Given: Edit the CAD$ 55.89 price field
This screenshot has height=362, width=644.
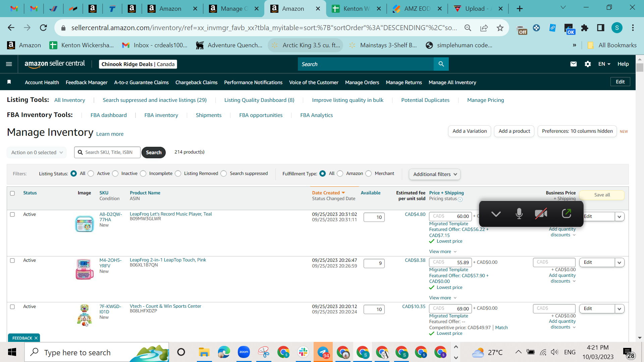Looking at the screenshot, I should (450, 262).
